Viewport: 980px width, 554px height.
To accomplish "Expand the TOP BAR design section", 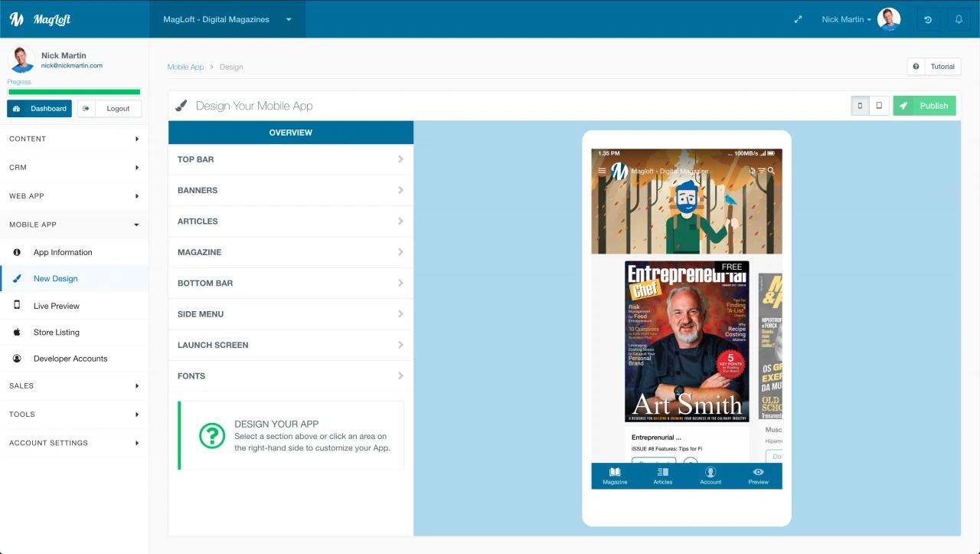I will 290,159.
